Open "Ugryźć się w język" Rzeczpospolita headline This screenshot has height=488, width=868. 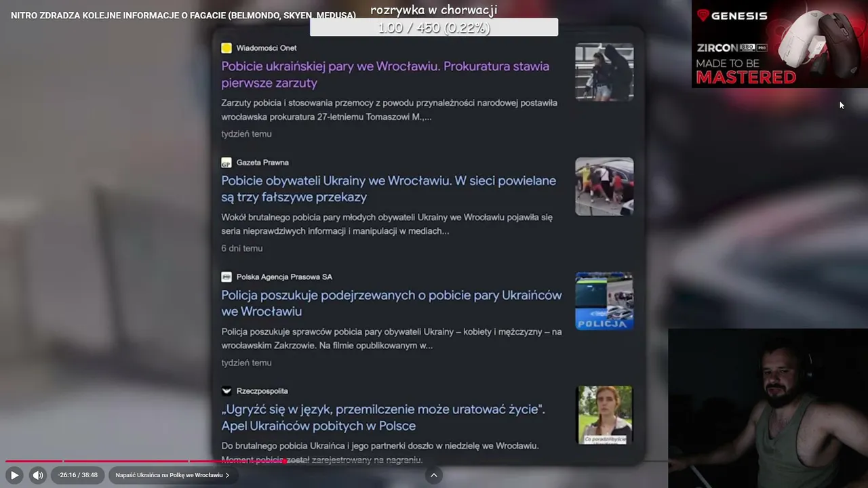click(x=383, y=418)
